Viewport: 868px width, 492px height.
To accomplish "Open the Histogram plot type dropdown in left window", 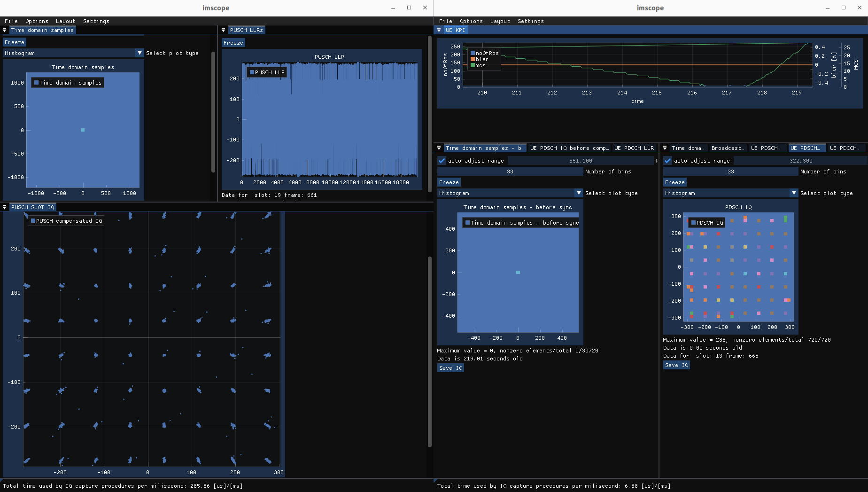I will click(139, 53).
